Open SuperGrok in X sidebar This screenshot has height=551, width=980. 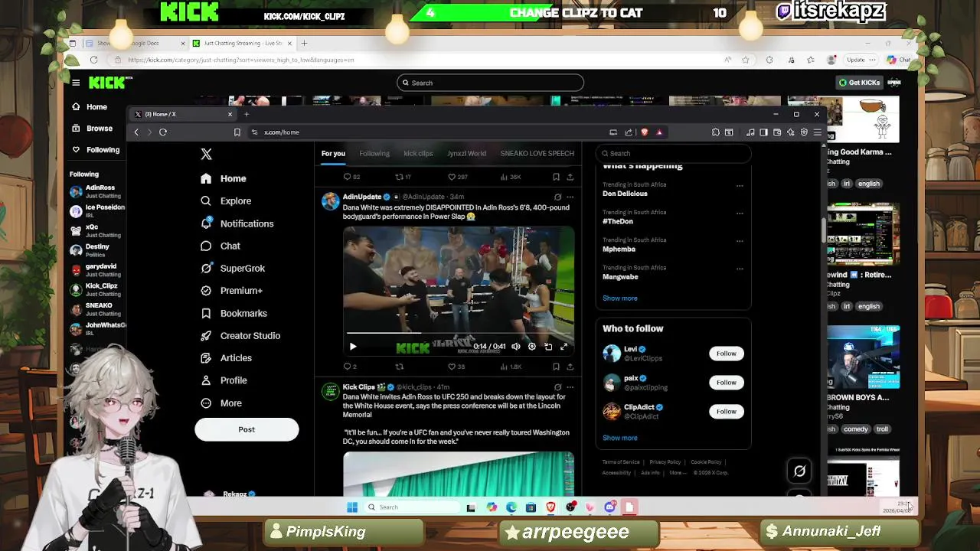click(233, 268)
